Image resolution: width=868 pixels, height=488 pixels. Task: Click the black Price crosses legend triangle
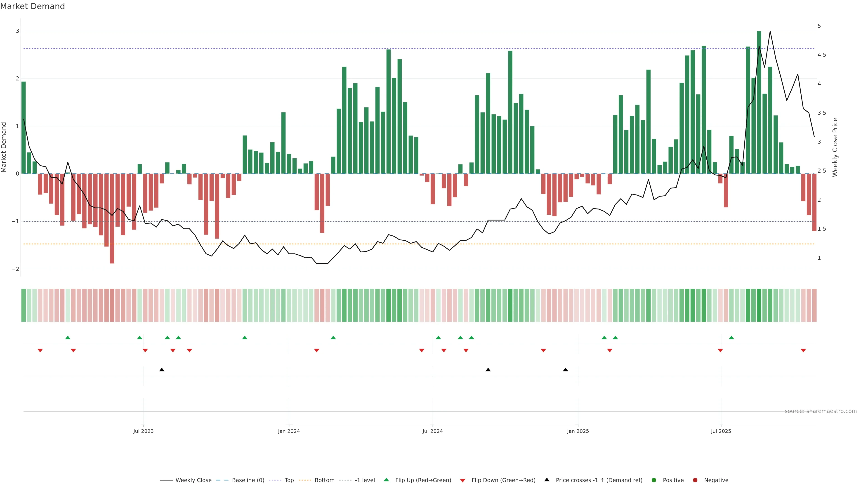coord(547,480)
